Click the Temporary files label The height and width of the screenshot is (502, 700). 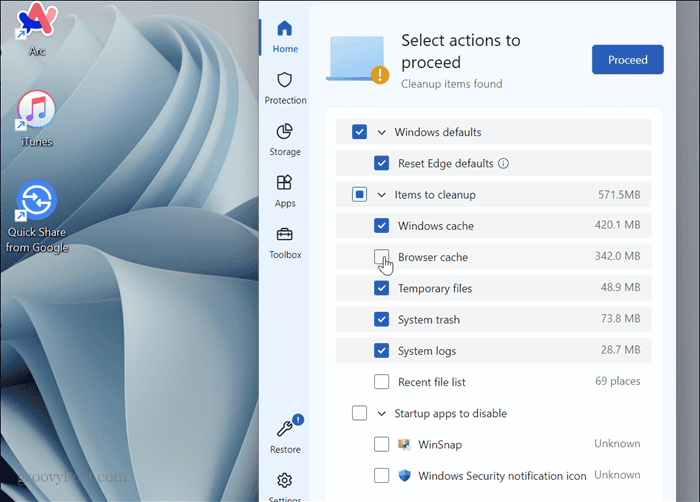tap(435, 289)
